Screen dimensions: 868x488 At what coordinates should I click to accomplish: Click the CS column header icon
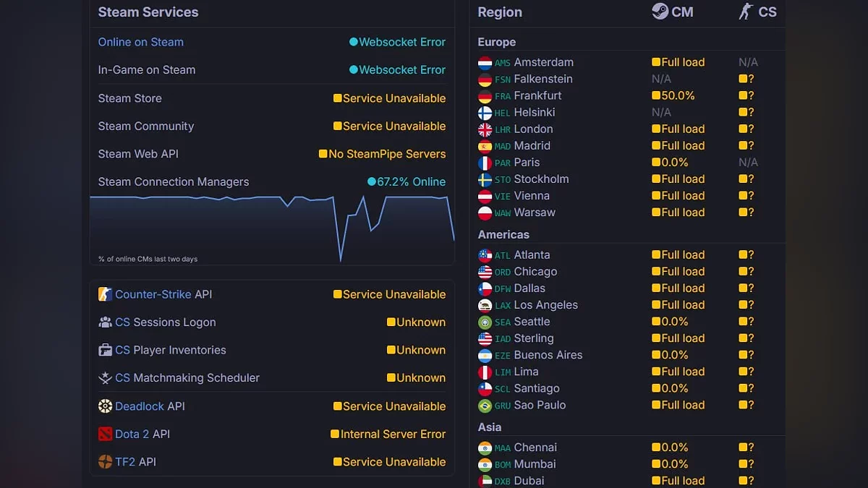click(746, 12)
